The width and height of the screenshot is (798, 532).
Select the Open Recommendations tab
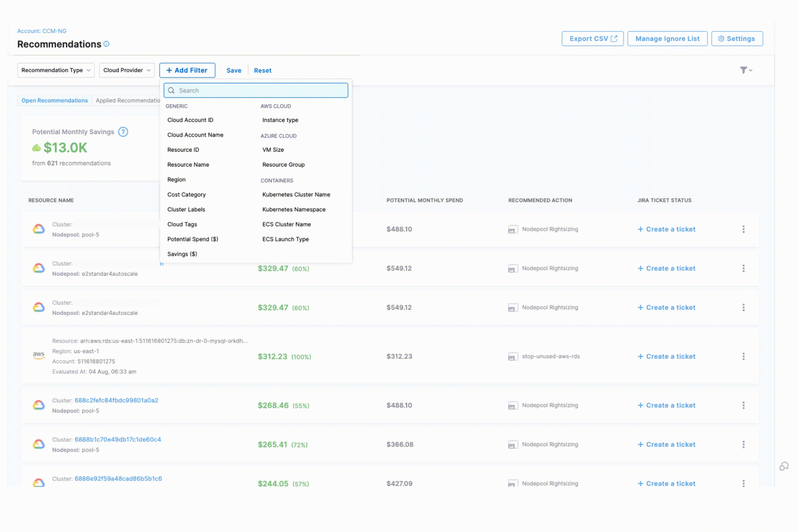(x=55, y=100)
